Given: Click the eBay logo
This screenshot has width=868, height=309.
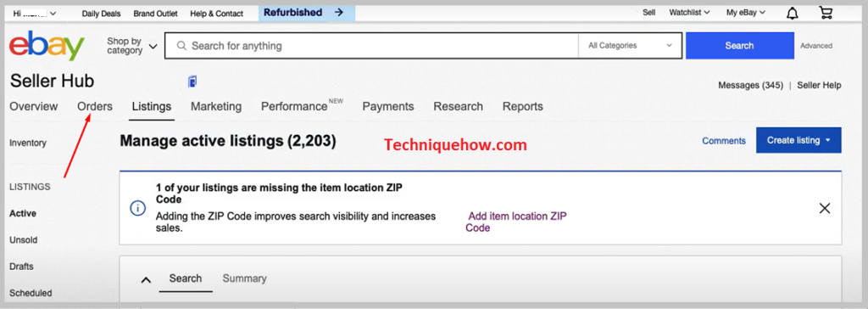Looking at the screenshot, I should 47,46.
